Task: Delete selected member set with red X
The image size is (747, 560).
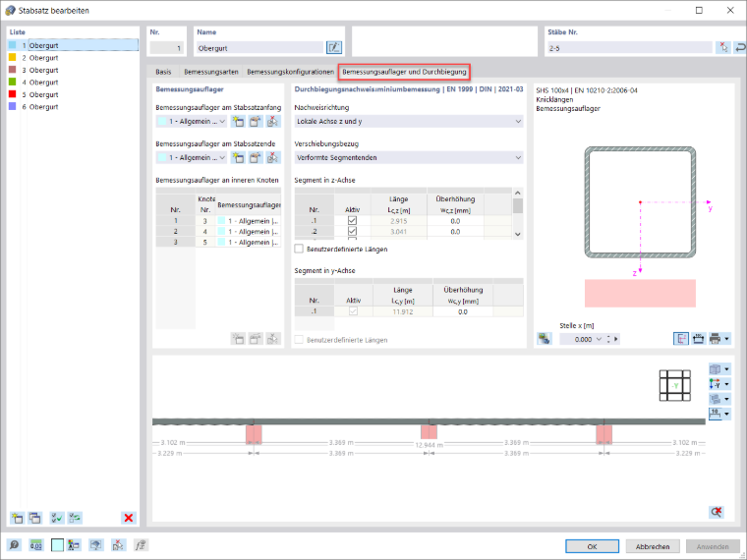Action: coord(129,518)
